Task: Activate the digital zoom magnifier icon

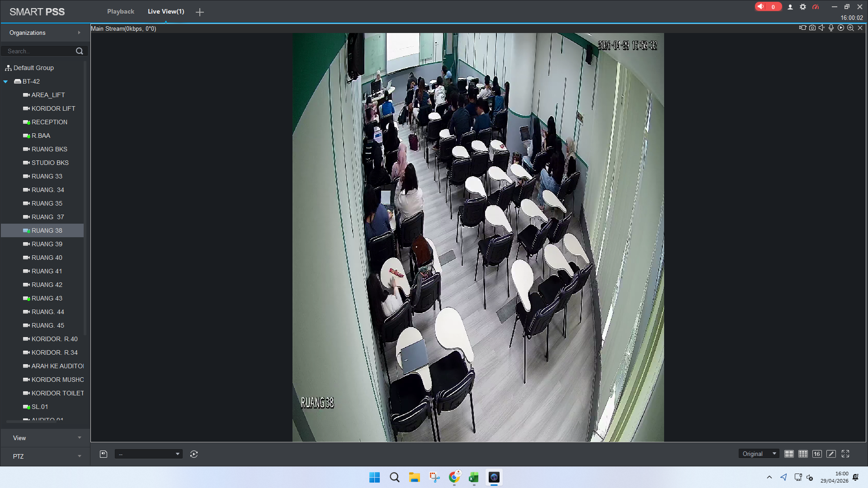Action: coord(850,28)
